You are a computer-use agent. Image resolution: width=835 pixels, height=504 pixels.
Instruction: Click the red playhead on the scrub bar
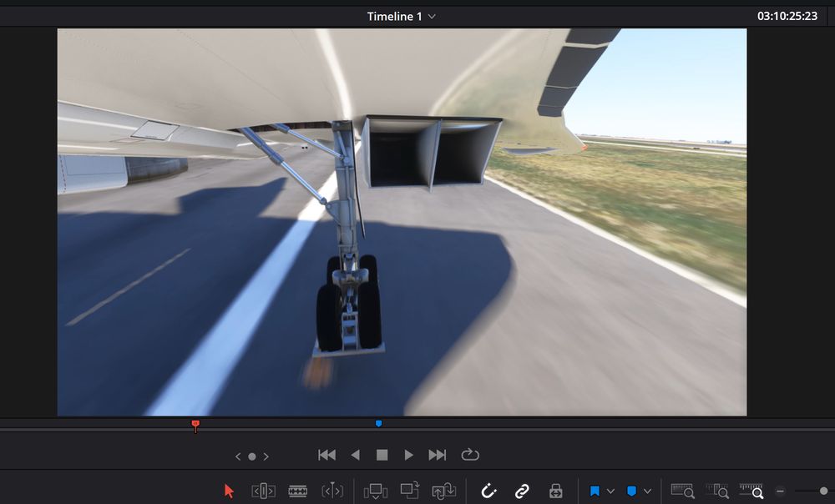click(195, 425)
